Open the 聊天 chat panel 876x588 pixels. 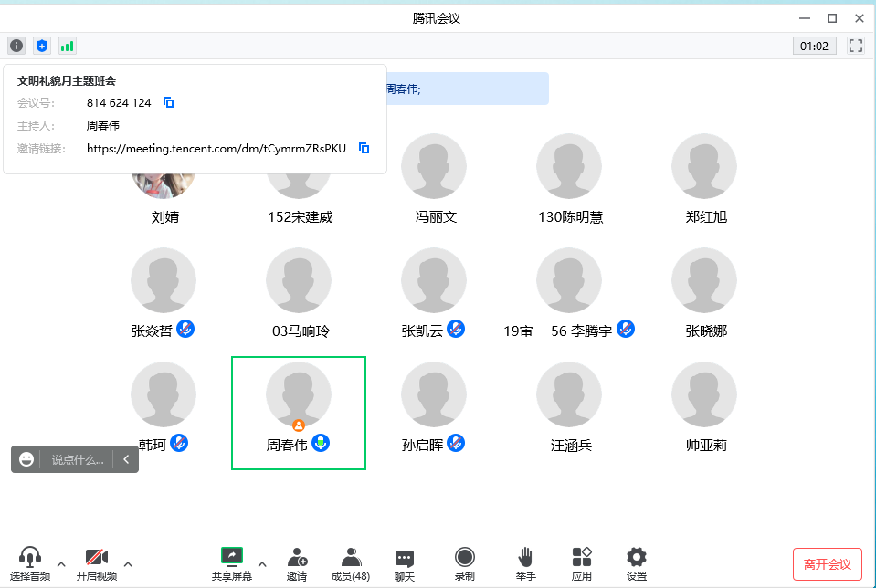pyautogui.click(x=405, y=562)
